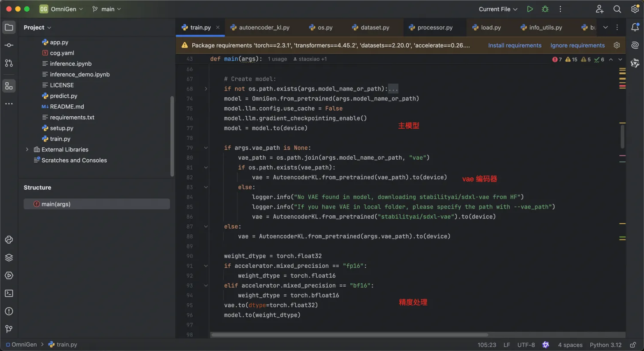Open Notifications bell icon
This screenshot has height=351, width=644.
coord(635,27)
